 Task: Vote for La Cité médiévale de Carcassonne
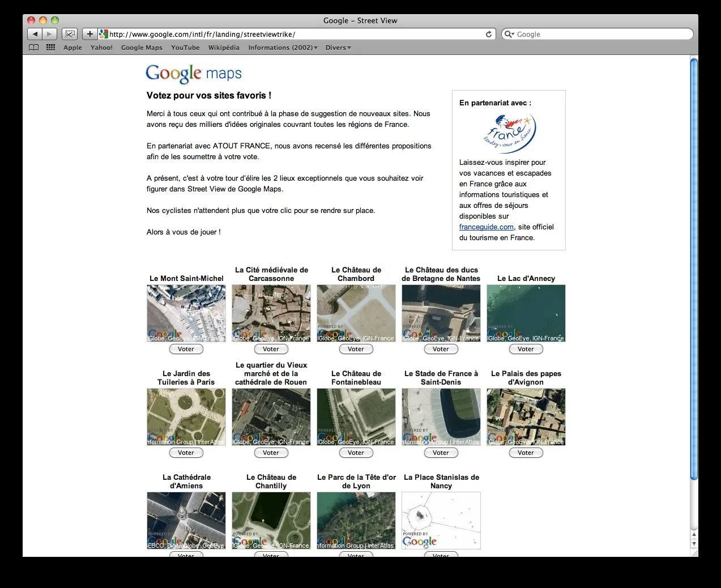point(271,349)
